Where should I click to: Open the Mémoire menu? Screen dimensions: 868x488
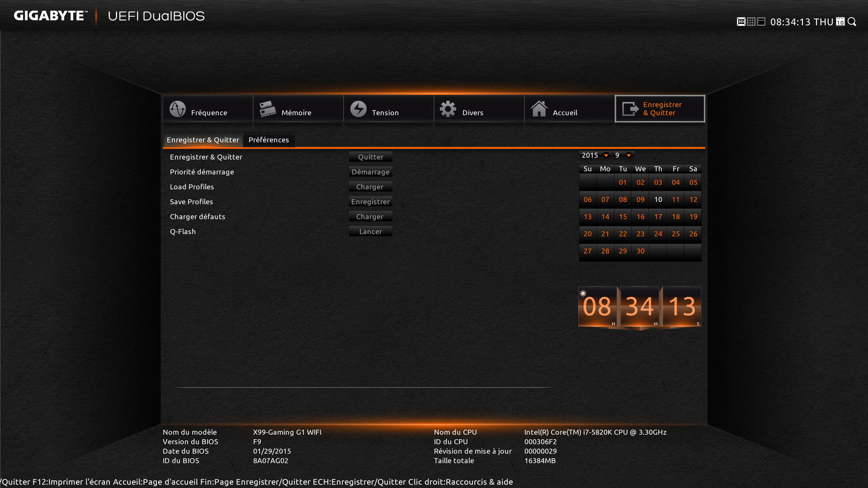pyautogui.click(x=298, y=108)
